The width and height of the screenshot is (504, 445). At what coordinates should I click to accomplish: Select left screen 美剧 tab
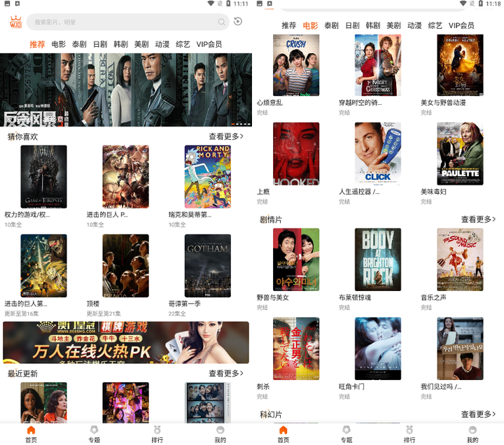pyautogui.click(x=141, y=44)
